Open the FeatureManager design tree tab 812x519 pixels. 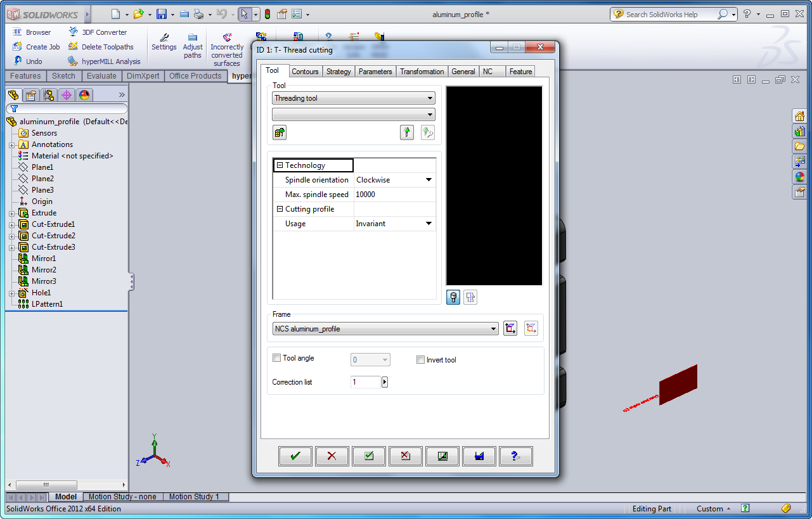(13, 95)
